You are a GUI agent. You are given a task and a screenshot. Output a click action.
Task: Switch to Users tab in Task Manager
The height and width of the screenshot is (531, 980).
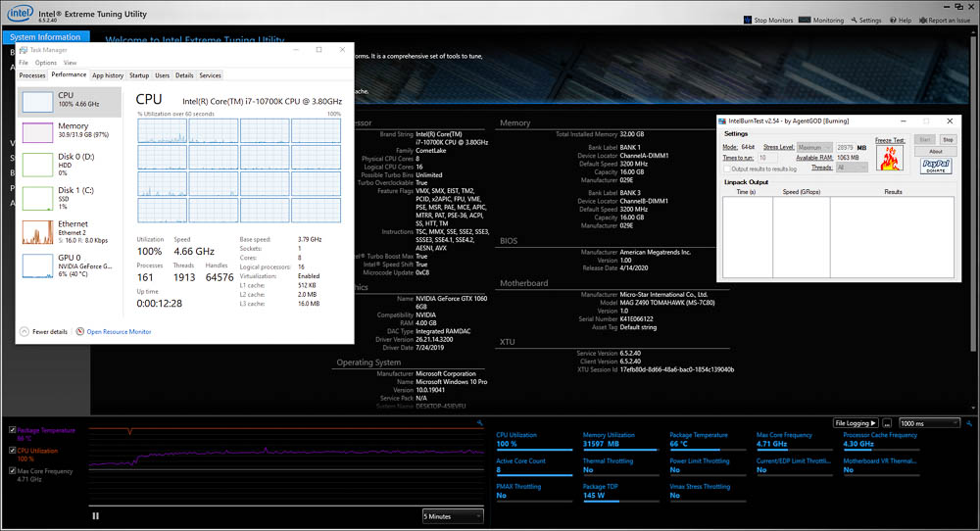click(x=163, y=75)
